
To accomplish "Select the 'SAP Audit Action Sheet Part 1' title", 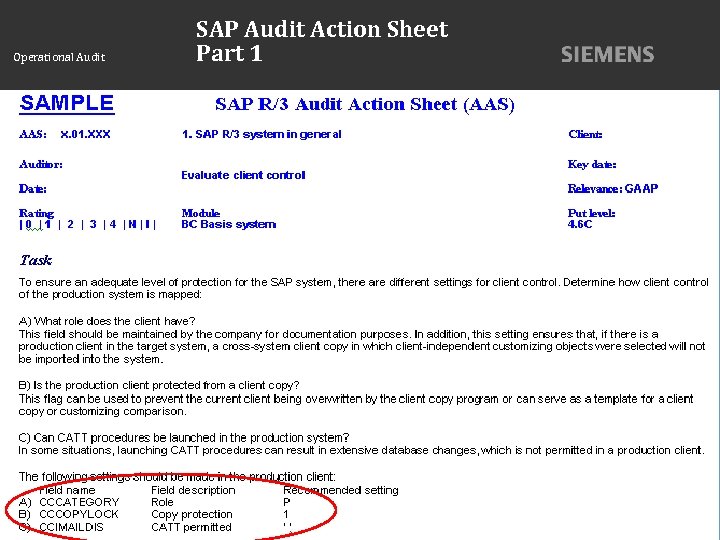I will point(321,41).
